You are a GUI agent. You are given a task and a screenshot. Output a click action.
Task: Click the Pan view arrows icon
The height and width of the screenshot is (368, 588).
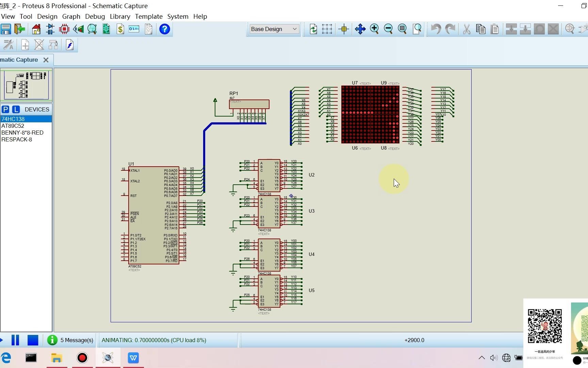(360, 29)
